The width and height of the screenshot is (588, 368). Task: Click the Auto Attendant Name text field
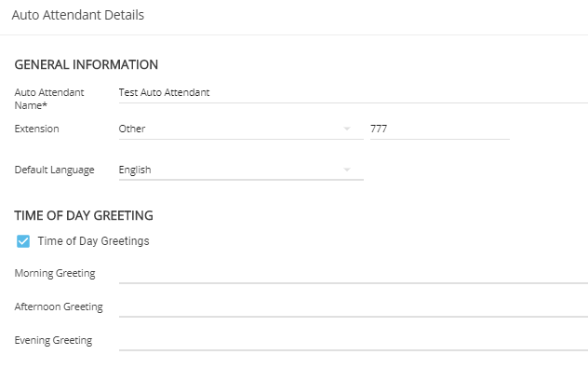tap(354, 93)
